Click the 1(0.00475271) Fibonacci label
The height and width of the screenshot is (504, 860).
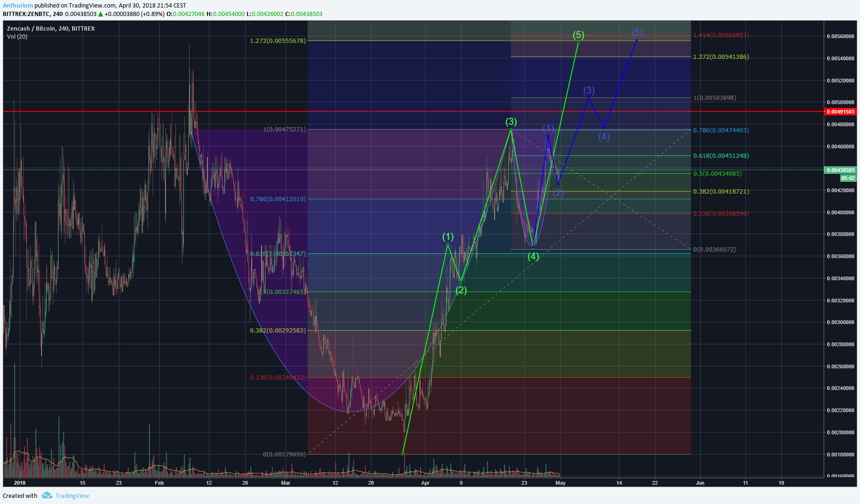284,130
